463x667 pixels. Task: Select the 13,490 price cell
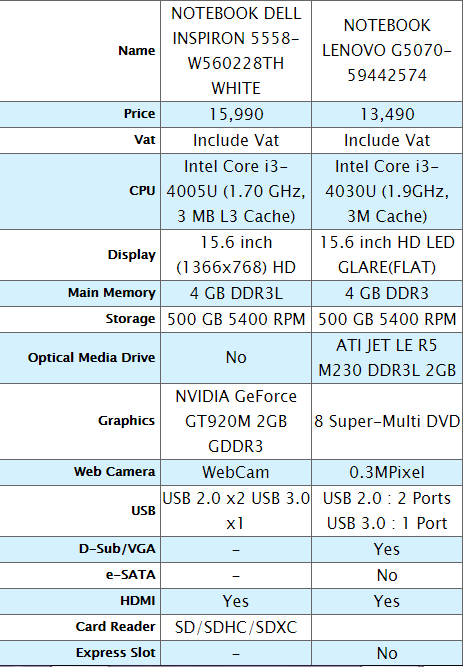[387, 114]
